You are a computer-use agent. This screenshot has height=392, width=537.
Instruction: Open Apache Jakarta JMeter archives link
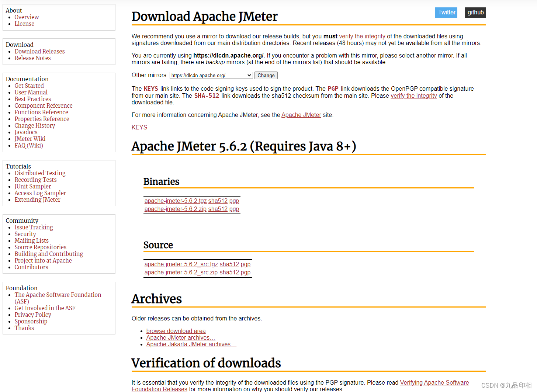click(191, 344)
